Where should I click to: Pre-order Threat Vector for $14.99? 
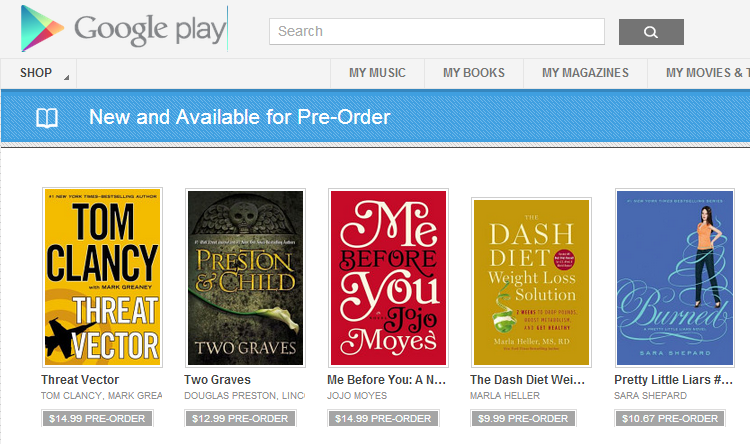tap(96, 419)
